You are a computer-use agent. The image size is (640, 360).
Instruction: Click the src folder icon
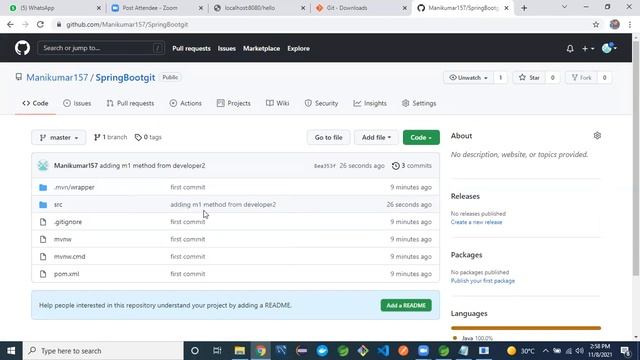(x=43, y=204)
